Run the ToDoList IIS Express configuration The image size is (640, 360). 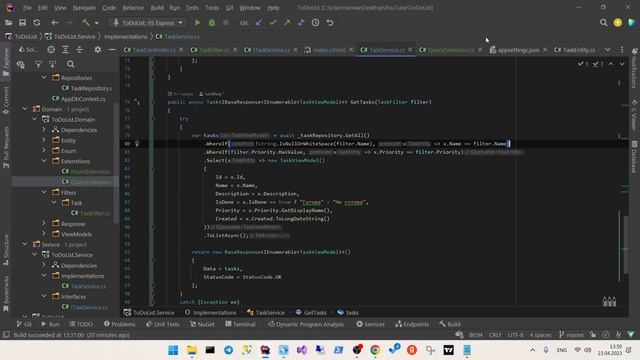(197, 23)
